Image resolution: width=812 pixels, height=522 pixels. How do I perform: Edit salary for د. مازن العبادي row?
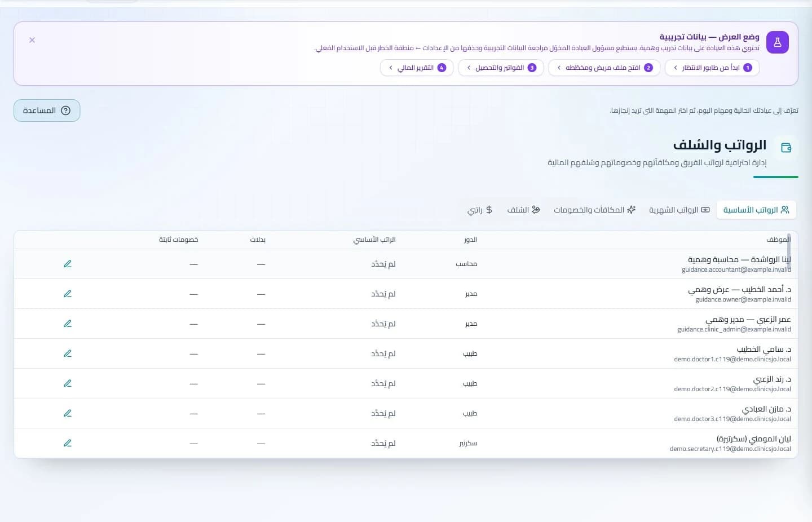pos(68,413)
